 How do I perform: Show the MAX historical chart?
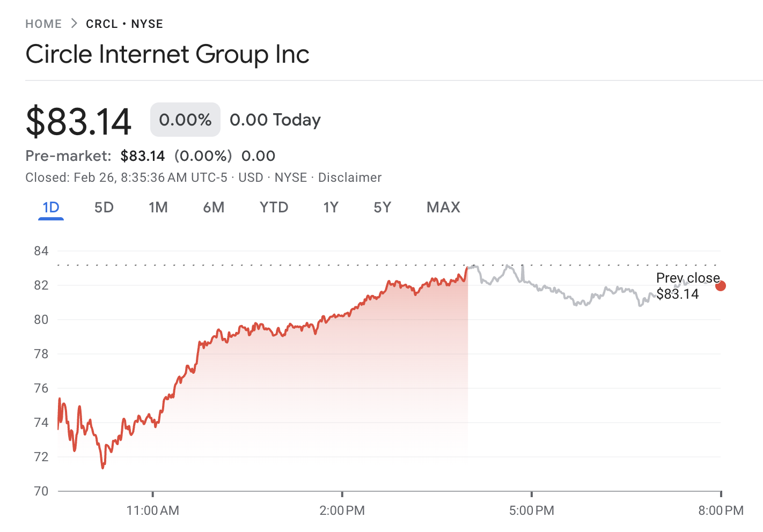coord(443,208)
